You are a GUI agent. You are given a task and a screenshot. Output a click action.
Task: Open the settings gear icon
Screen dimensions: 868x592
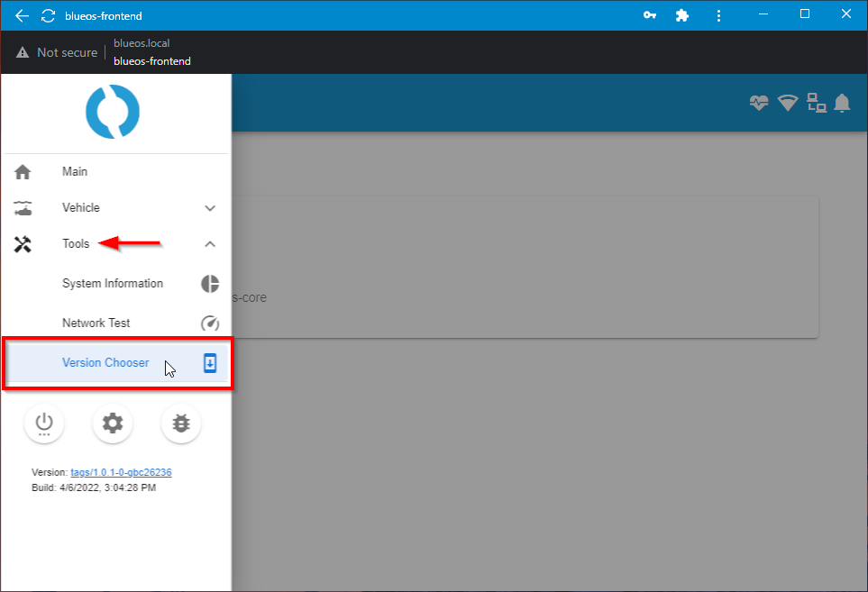tap(113, 424)
